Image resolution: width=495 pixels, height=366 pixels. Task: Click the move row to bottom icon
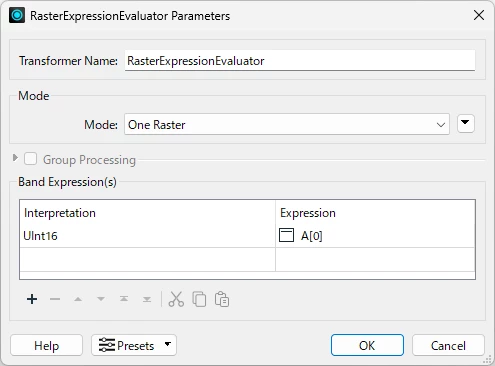click(147, 299)
